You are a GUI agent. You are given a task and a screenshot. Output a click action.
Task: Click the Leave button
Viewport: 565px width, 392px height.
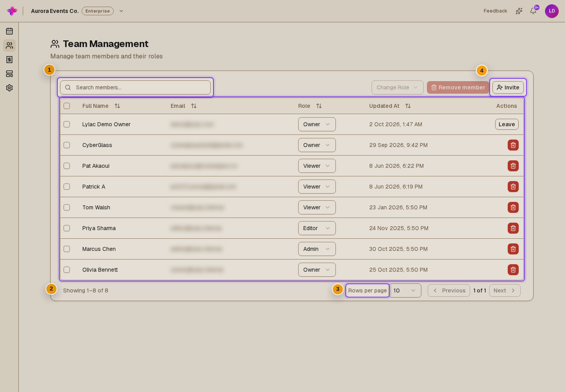pyautogui.click(x=507, y=124)
